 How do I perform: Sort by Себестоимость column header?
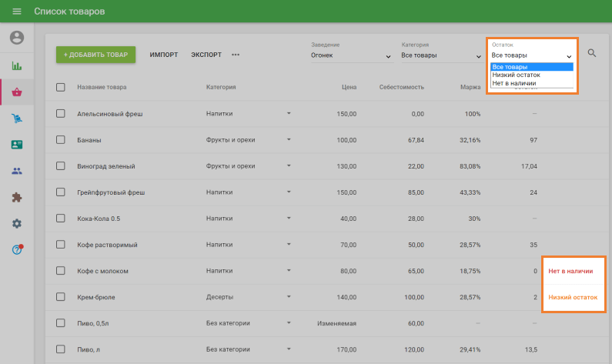pos(402,87)
